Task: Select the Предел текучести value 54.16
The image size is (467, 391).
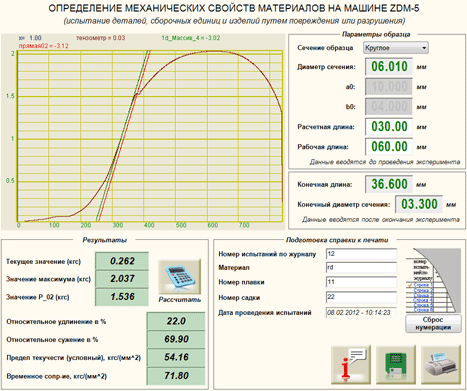Action: pyautogui.click(x=176, y=357)
